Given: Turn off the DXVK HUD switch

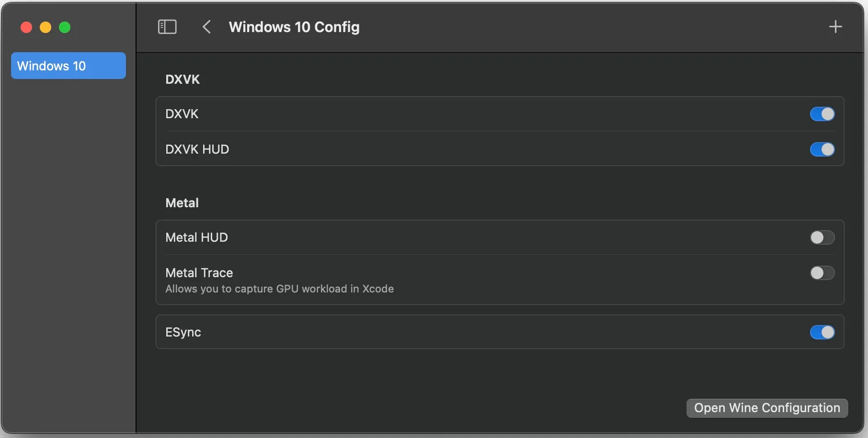Looking at the screenshot, I should (x=822, y=149).
